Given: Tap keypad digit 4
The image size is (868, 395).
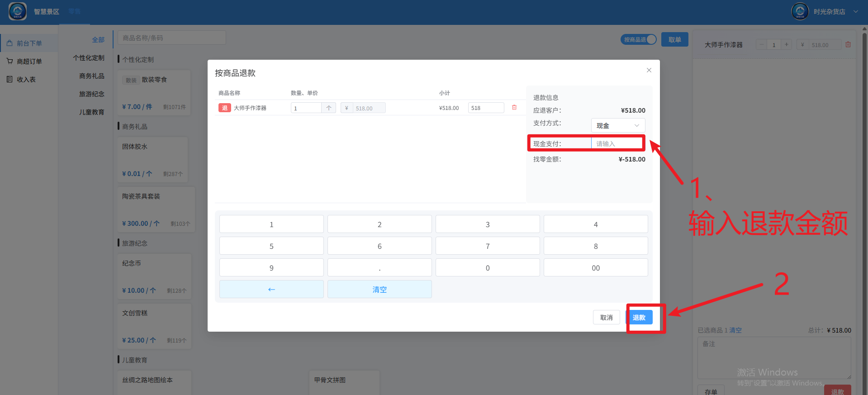Looking at the screenshot, I should (596, 224).
